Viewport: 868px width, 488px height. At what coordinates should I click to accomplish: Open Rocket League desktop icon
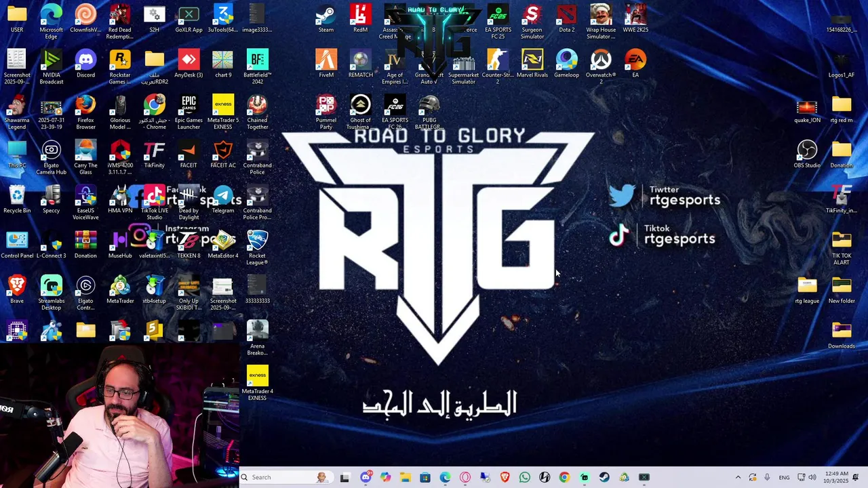[x=257, y=247]
